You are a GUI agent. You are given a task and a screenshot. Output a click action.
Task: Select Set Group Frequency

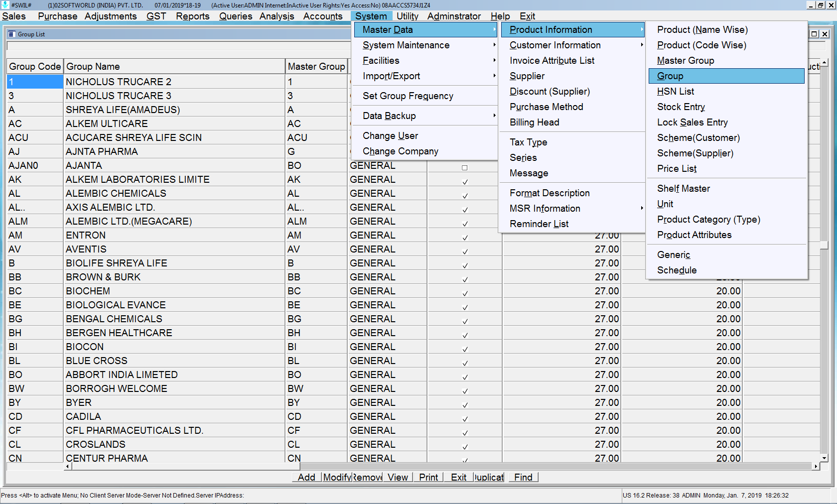425,96
